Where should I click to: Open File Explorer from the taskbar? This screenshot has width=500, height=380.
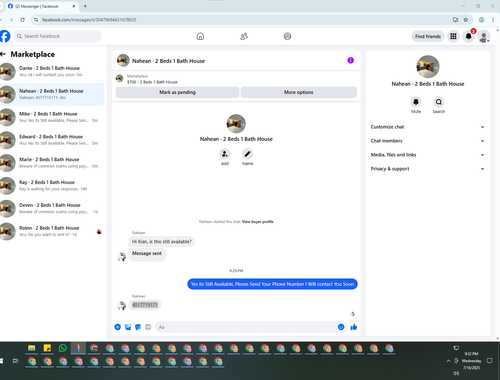pyautogui.click(x=32, y=348)
